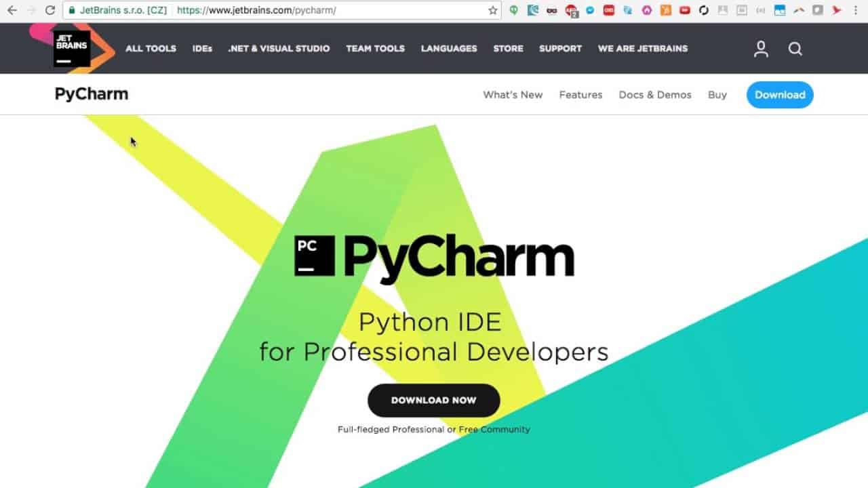Viewport: 868px width, 488px height.
Task: Click the 'for Professional Developers' text
Action: pyautogui.click(x=434, y=352)
